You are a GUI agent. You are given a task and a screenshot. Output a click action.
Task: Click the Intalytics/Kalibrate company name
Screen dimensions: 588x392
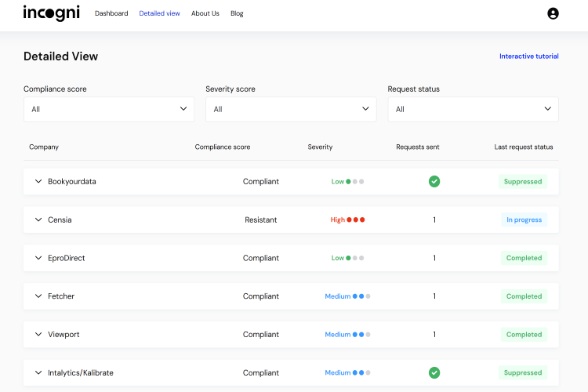(x=81, y=373)
